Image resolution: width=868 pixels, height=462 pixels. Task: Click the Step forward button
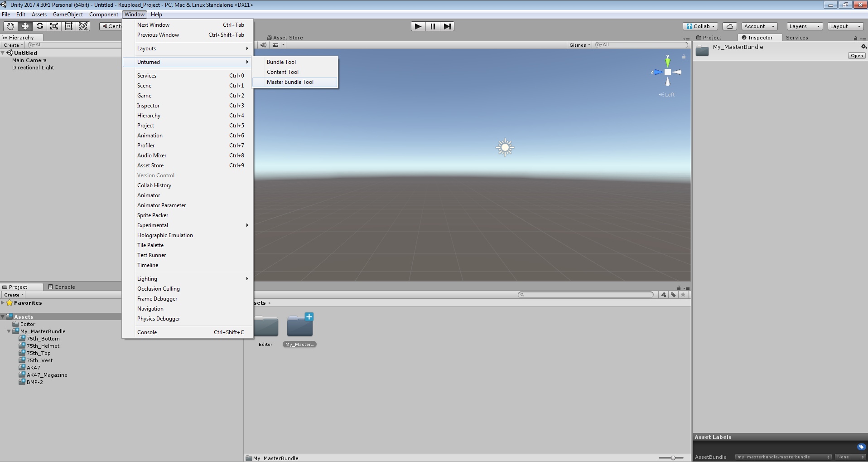point(447,26)
